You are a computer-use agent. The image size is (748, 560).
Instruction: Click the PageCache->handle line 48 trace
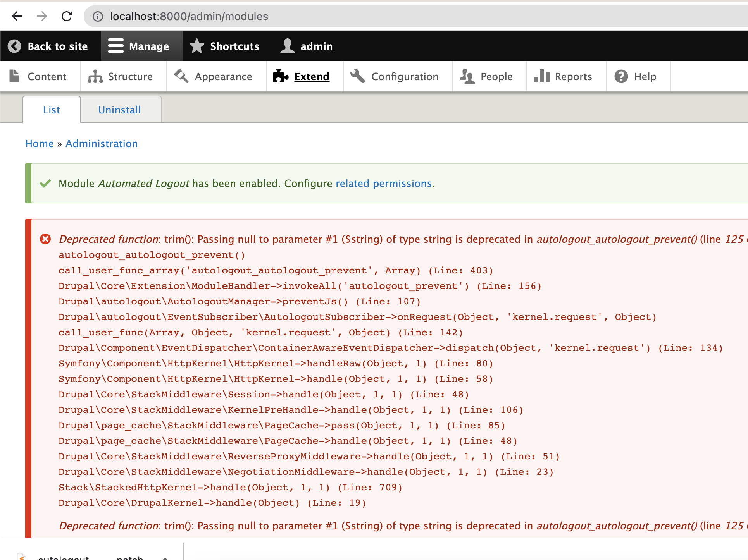coord(288,441)
